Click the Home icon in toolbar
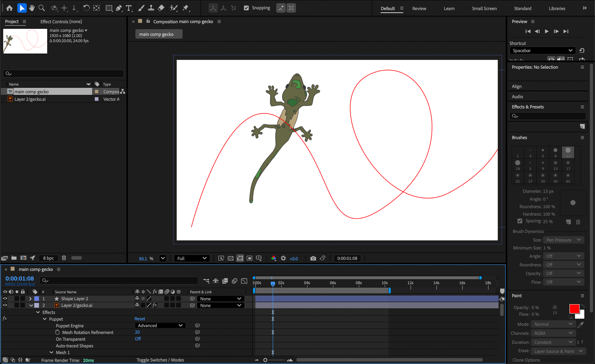The width and height of the screenshot is (595, 364). point(10,8)
